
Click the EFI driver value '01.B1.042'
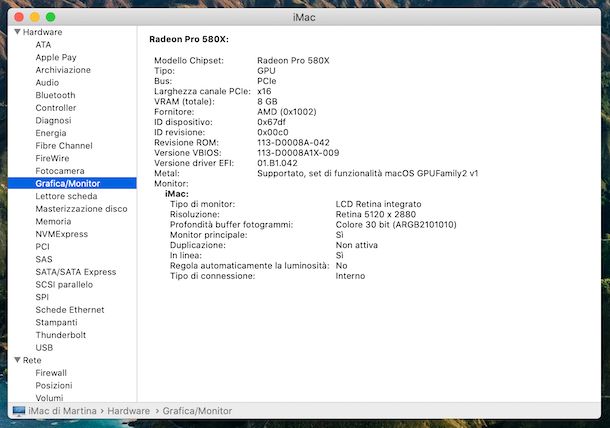tap(277, 163)
